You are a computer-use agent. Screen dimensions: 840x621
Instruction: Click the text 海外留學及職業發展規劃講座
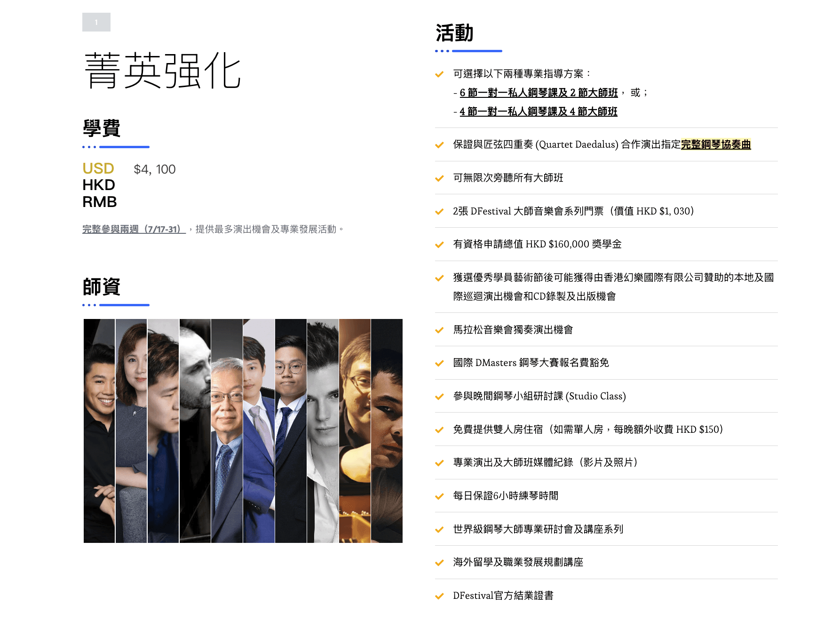click(518, 562)
